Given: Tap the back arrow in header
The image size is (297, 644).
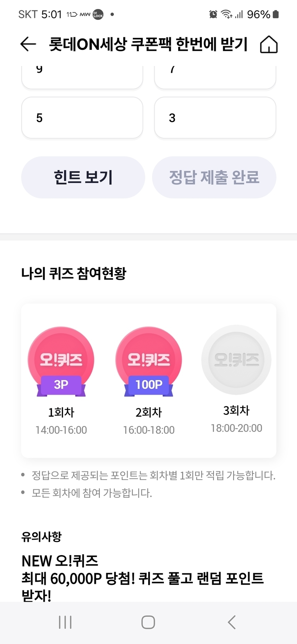Looking at the screenshot, I should point(28,44).
